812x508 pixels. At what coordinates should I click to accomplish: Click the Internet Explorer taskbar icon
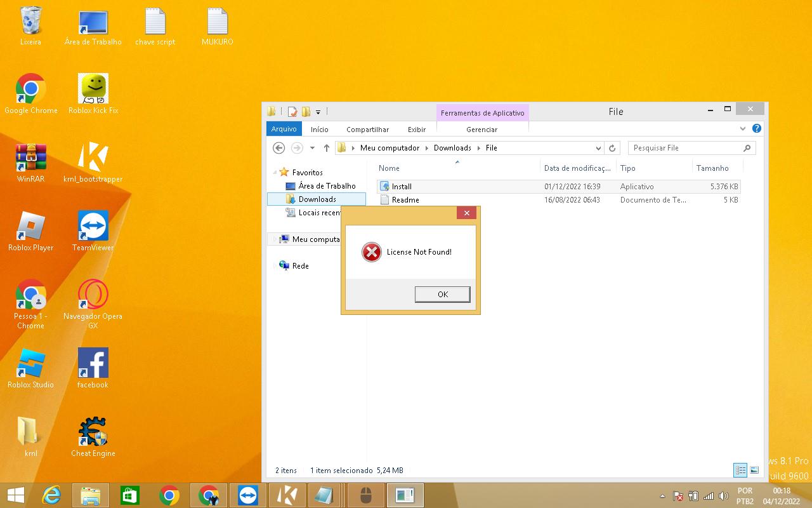pyautogui.click(x=51, y=495)
